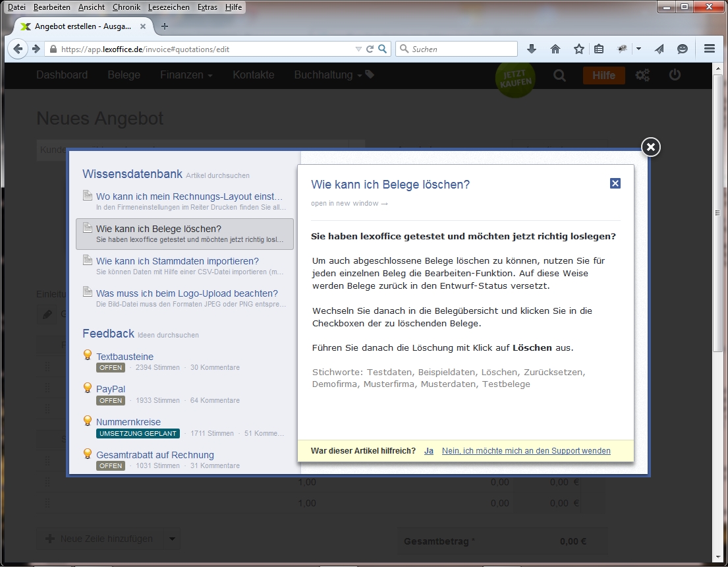Click the tag icon next to Buchhaltung
Image resolution: width=728 pixels, height=567 pixels.
point(370,75)
